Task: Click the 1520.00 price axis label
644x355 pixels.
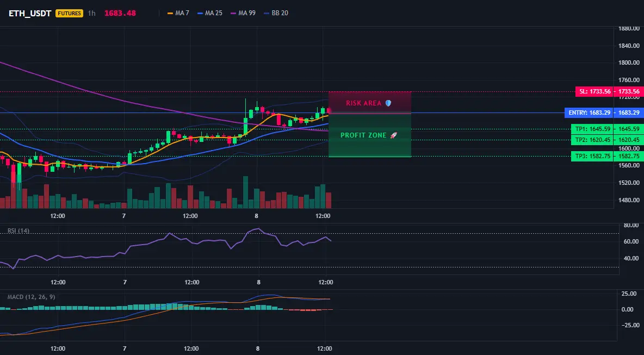Action: [x=629, y=183]
